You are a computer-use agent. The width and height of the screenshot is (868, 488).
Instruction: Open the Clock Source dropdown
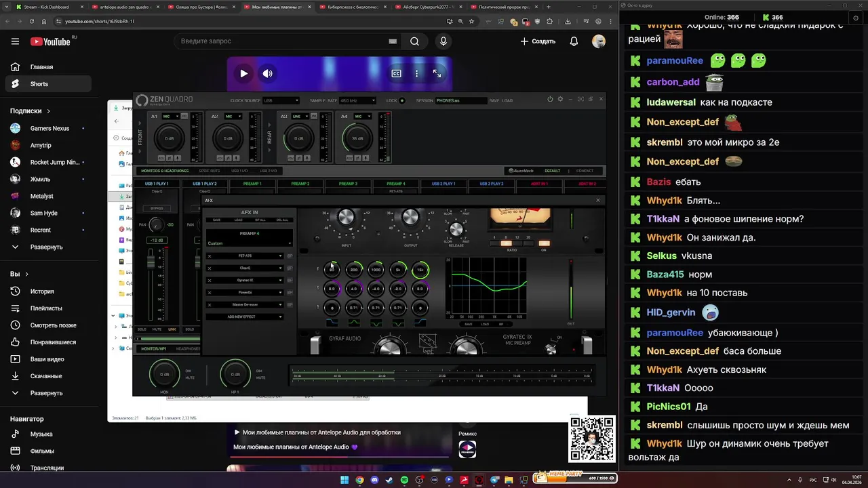pyautogui.click(x=281, y=100)
